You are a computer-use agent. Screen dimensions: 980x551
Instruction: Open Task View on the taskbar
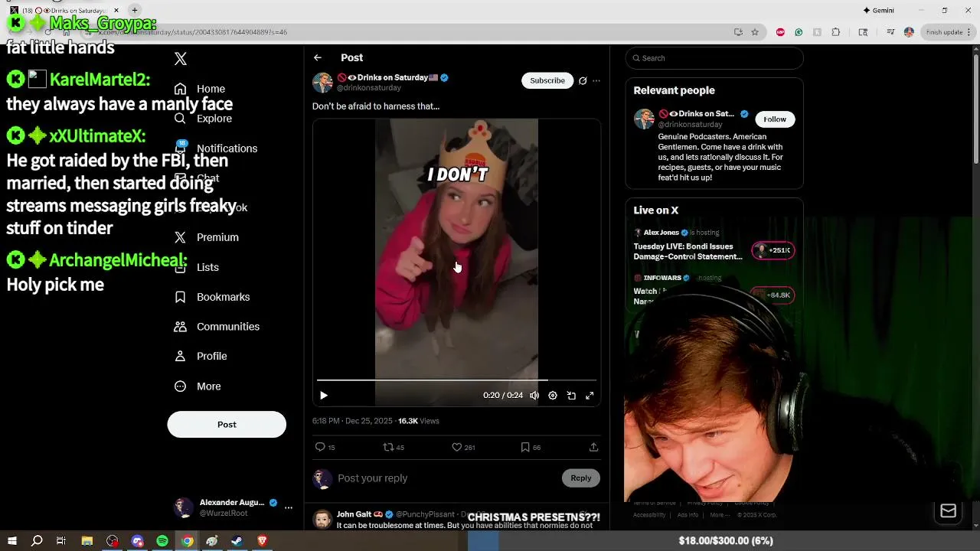[61, 541]
